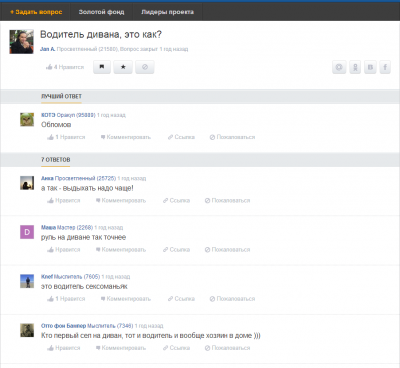Screen dimensions: 400x368
Task: Comment on the 'выдыхать надо чаще' answer
Action: [121, 200]
